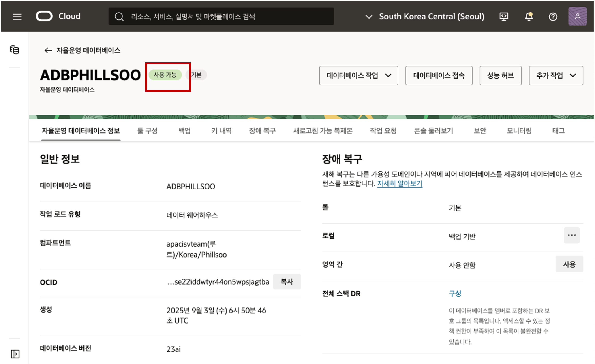Select the 자율운영 데이터베이스 정보 tab
The height and width of the screenshot is (364, 595).
(x=81, y=131)
